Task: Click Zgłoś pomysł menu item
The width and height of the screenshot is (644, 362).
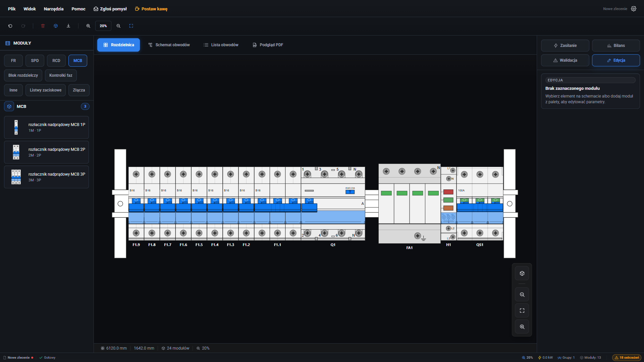Action: [x=110, y=9]
